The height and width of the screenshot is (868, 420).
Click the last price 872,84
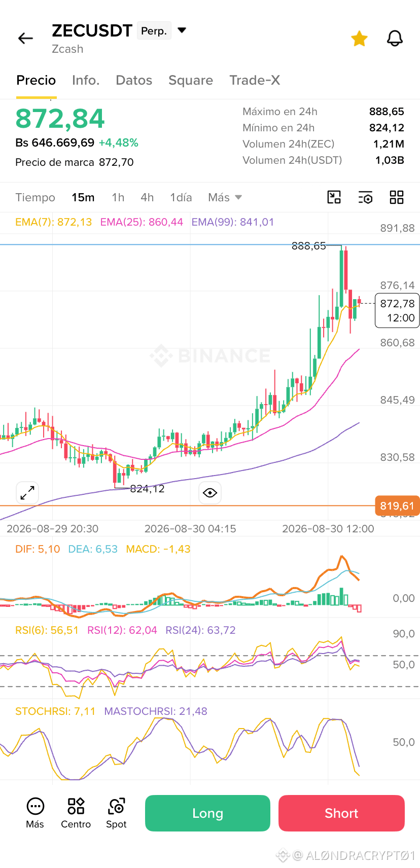60,119
